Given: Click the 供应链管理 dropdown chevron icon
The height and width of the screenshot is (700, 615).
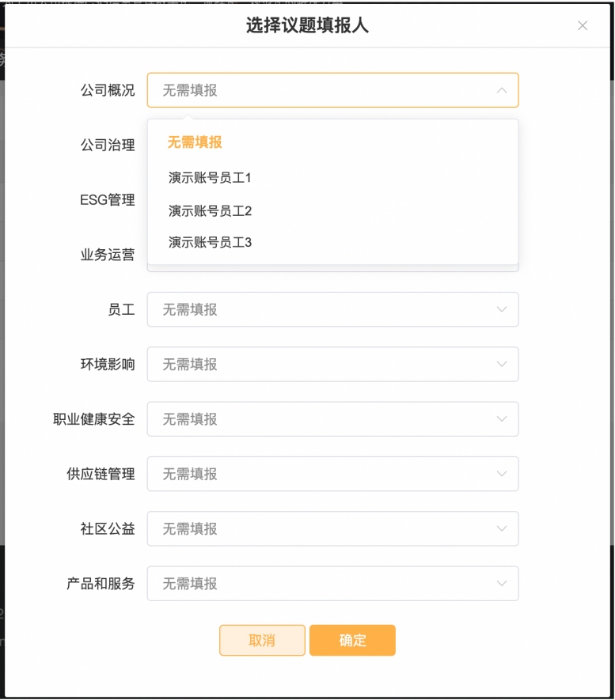Looking at the screenshot, I should [502, 474].
